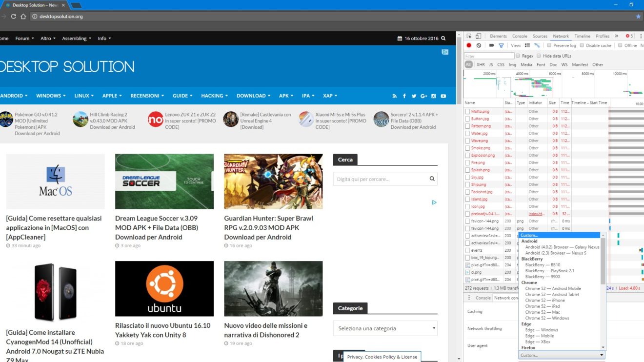Click the red record network log button
The image size is (644, 362).
[469, 45]
